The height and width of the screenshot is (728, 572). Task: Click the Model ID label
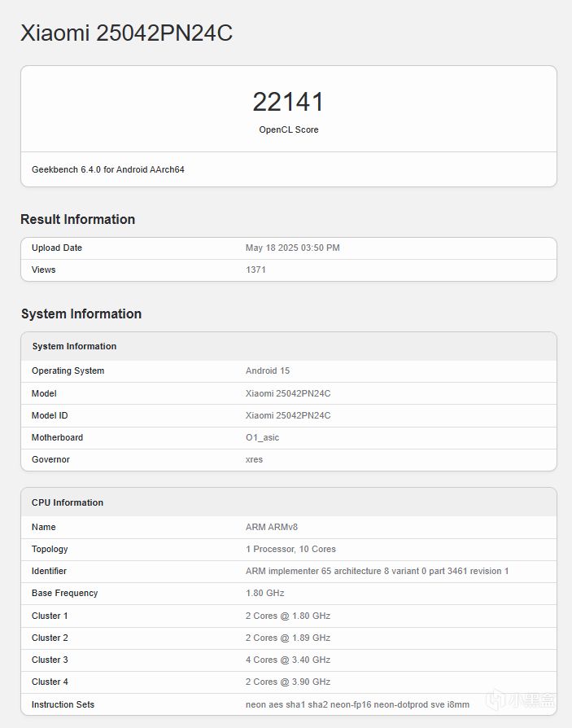coord(50,415)
